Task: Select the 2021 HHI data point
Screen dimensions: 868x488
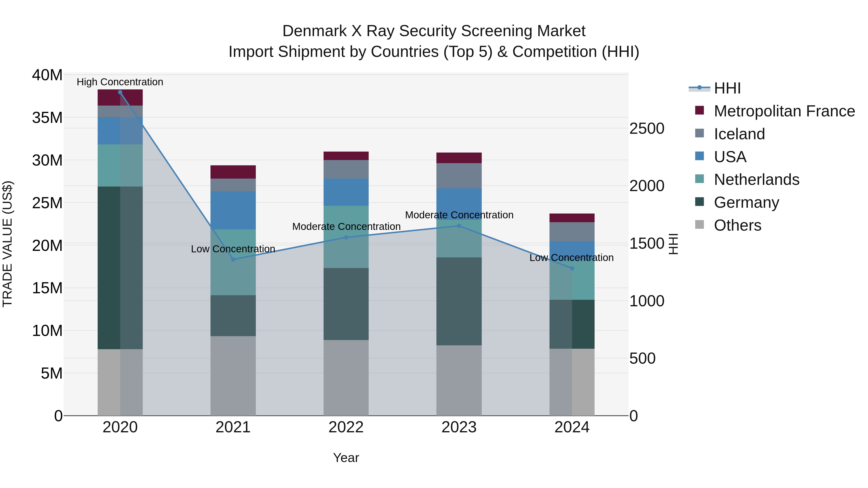Action: 233,259
